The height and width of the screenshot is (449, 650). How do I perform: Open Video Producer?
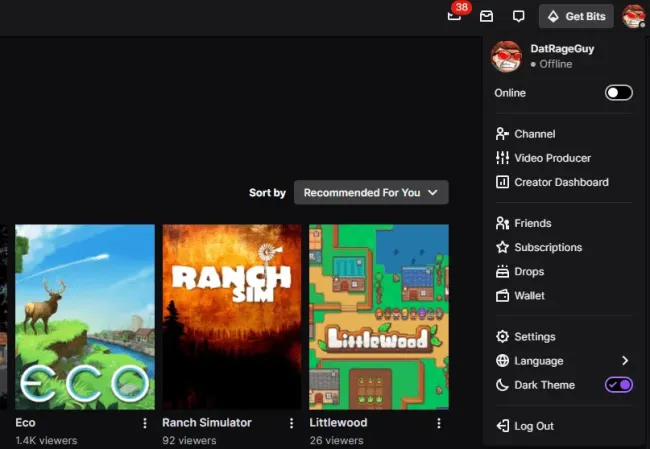[564, 158]
